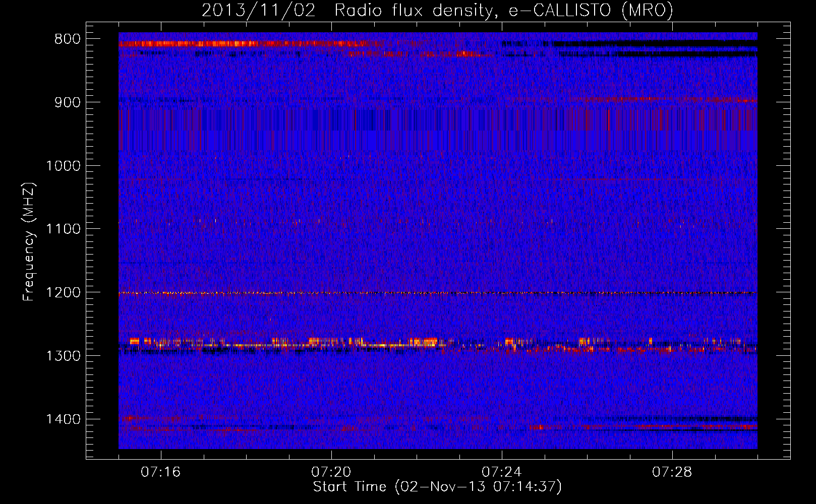The width and height of the screenshot is (816, 504).
Task: Click the 800 frequency tick label
Action: [67, 39]
